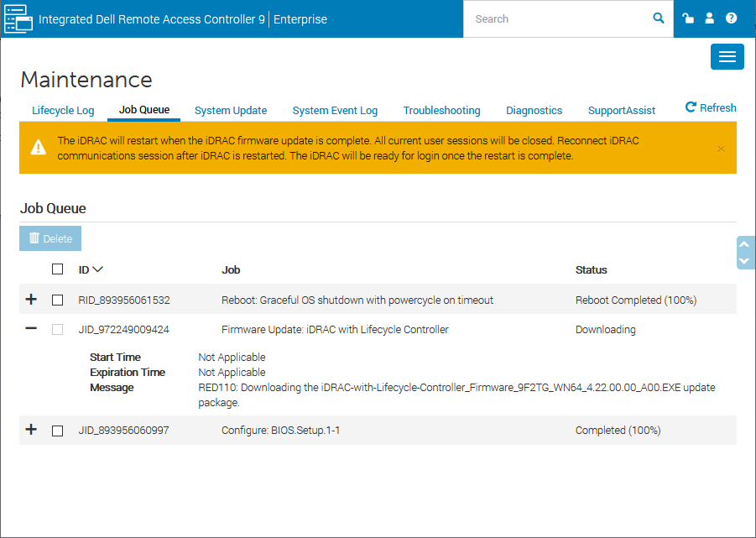Viewport: 756px width, 538px height.
Task: Check the JID_893956060997 job checkbox
Action: click(57, 431)
